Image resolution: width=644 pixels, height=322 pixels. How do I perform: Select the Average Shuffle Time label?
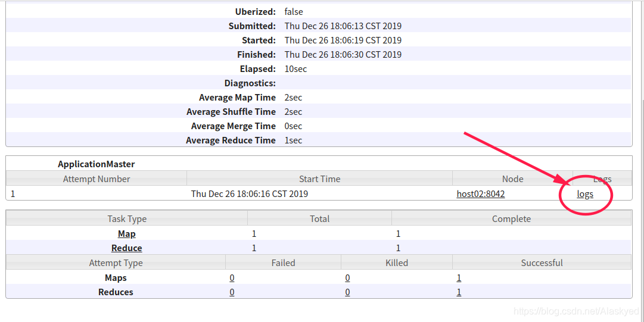coord(231,112)
